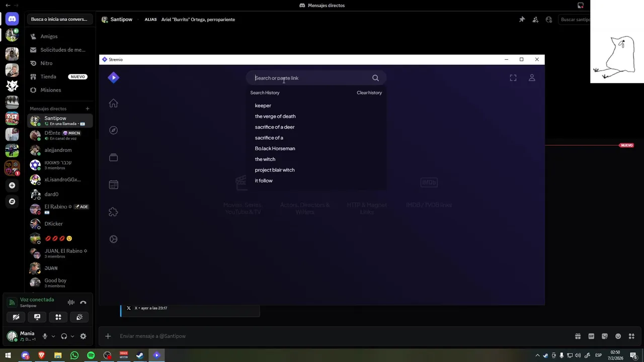This screenshot has height=362, width=644.
Task: Open the Discover compass icon in Stremio
Action: [113, 130]
